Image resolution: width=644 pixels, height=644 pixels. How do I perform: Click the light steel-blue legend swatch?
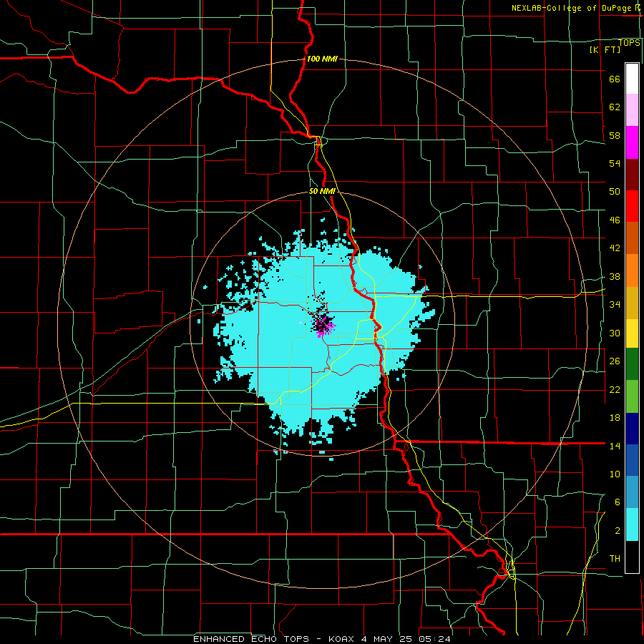click(632, 492)
